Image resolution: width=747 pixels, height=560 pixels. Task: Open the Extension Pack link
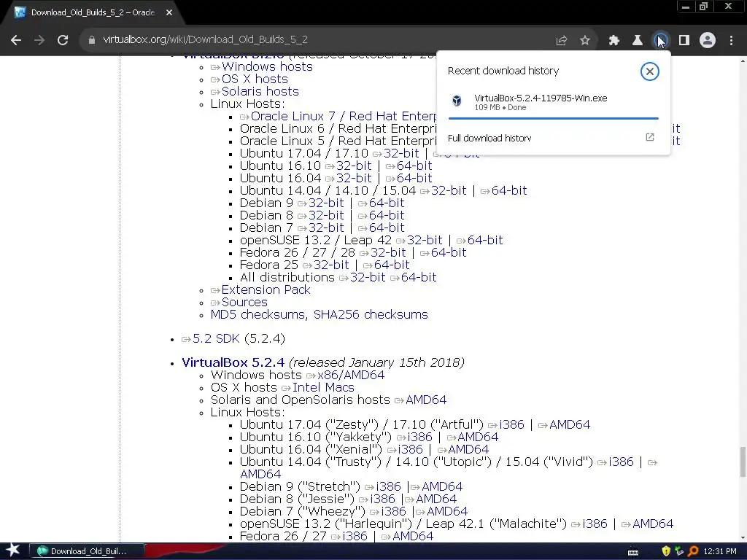pyautogui.click(x=266, y=289)
